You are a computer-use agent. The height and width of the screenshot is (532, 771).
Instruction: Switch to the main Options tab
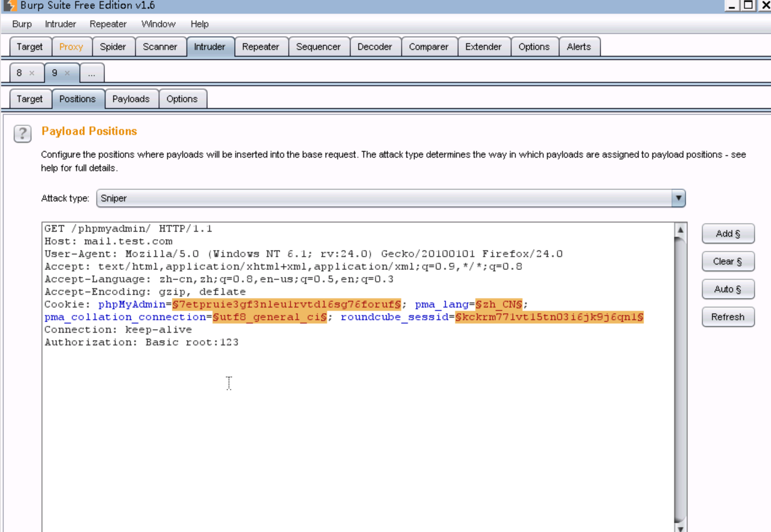[534, 47]
